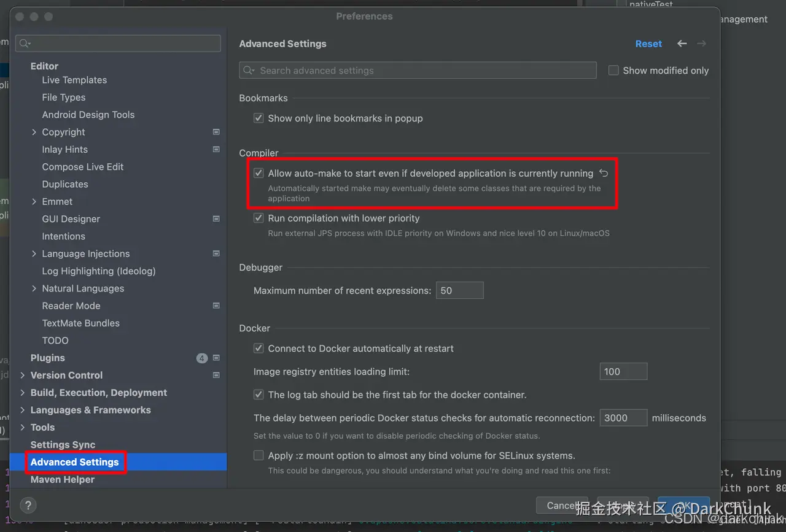Expand the Emmet tree node

[x=34, y=201]
